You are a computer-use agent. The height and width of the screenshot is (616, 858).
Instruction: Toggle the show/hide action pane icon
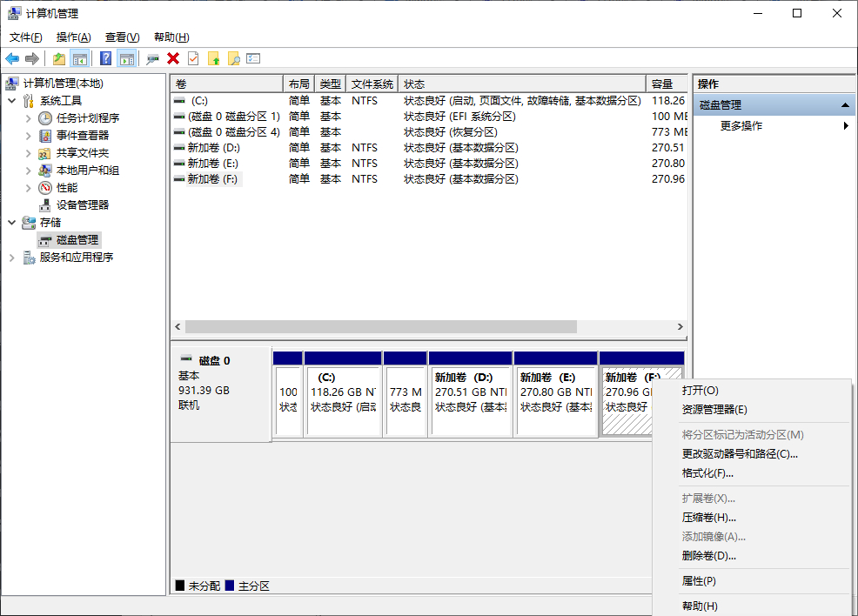[x=127, y=58]
